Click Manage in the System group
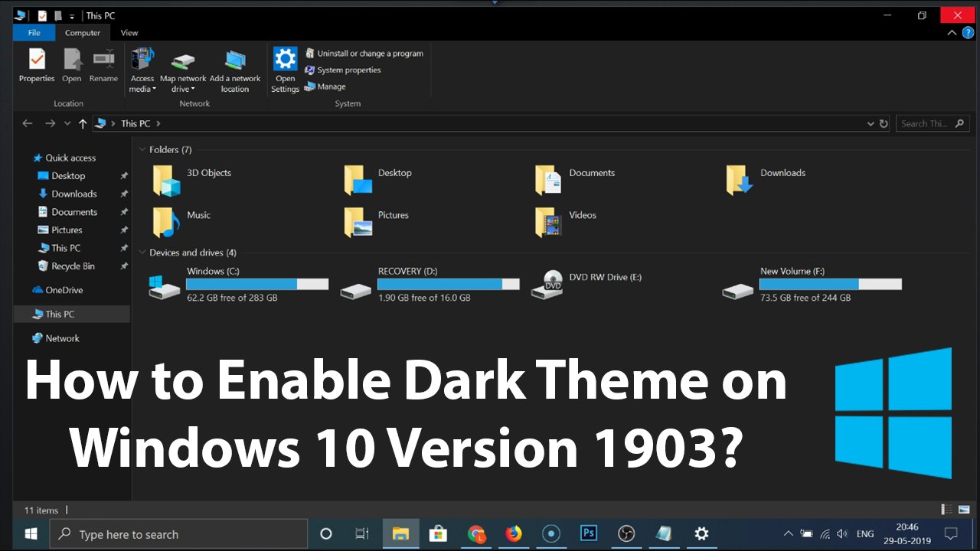The width and height of the screenshot is (980, 551). 325,86
